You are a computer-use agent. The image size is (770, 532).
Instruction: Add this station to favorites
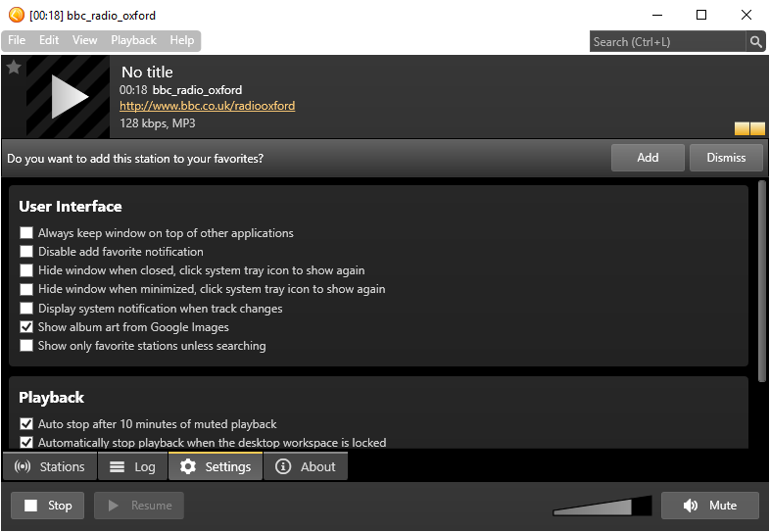click(648, 158)
